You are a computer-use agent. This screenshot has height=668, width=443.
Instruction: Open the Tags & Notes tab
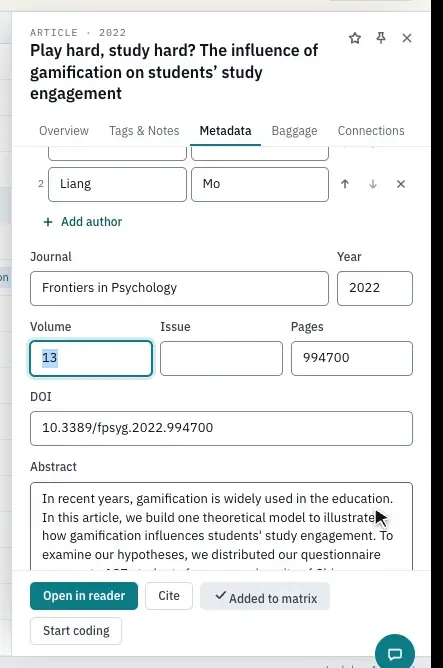click(144, 131)
